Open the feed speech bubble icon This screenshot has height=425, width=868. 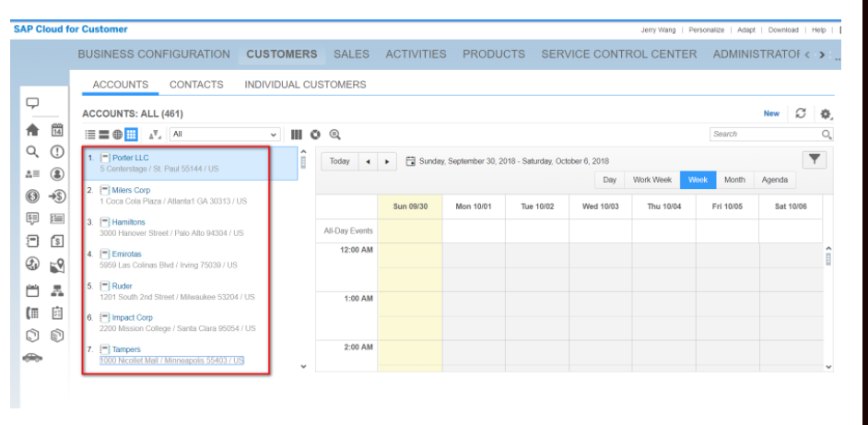(x=33, y=102)
